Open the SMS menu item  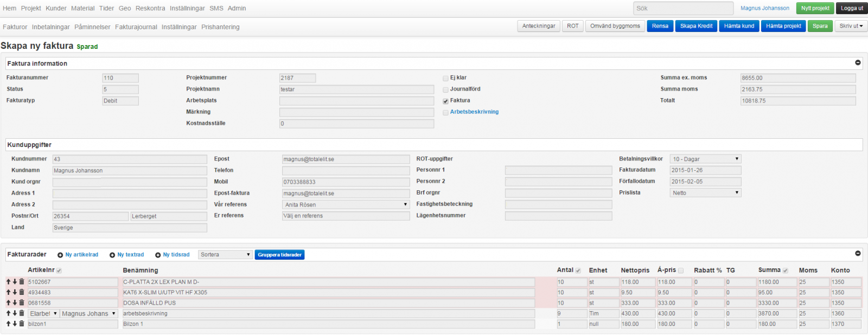tap(216, 8)
